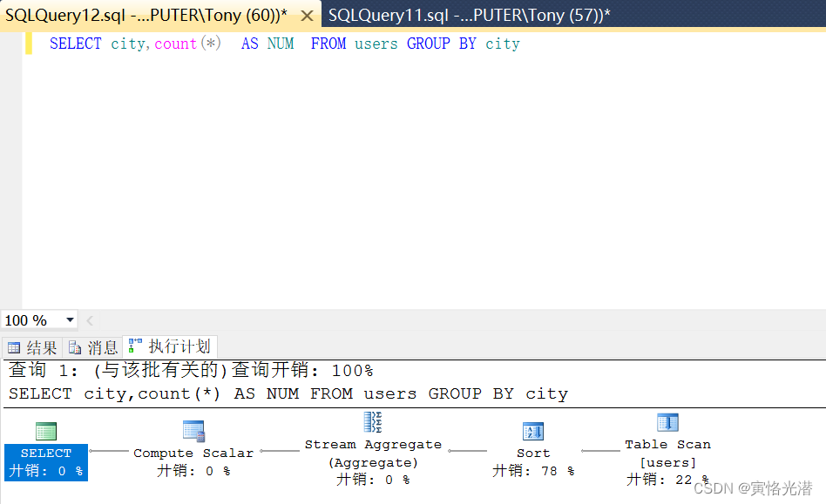
Task: Open the zoom percentage dropdown
Action: (68, 320)
